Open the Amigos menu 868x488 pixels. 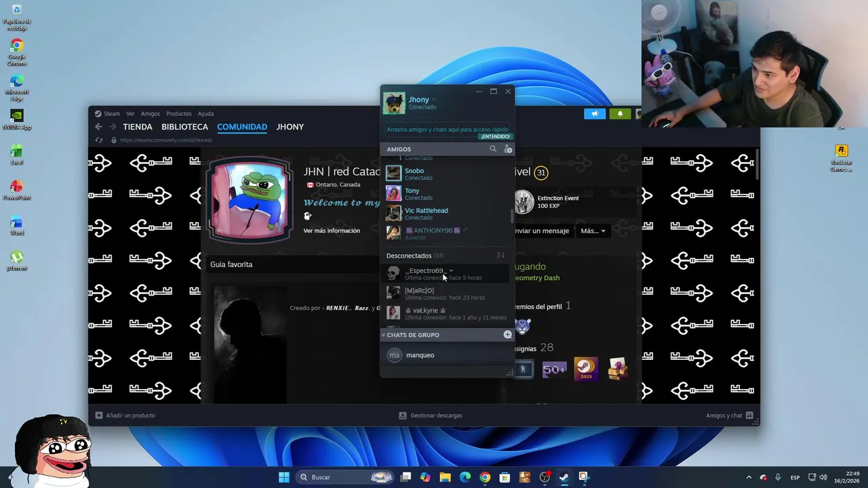[151, 114]
